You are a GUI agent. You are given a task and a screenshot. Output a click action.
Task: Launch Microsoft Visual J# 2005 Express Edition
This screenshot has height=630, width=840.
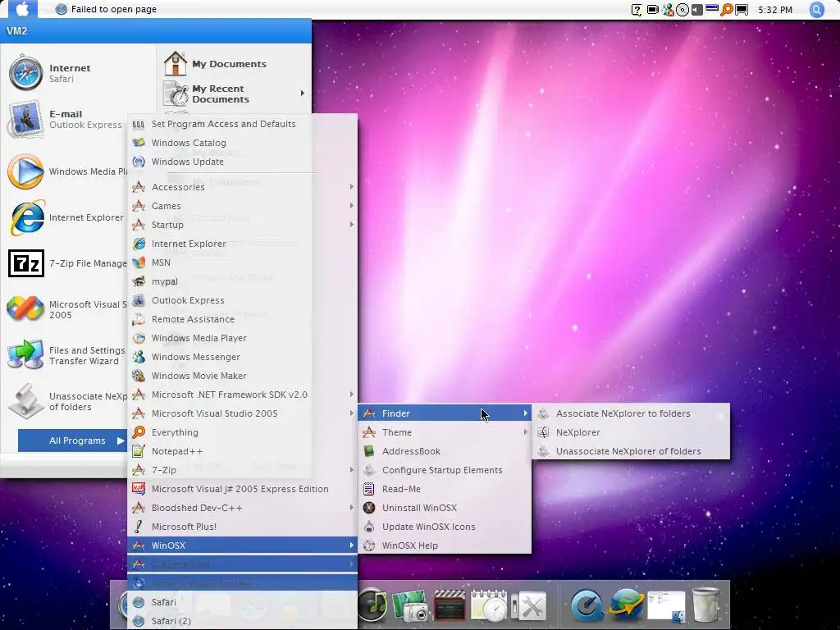click(243, 489)
